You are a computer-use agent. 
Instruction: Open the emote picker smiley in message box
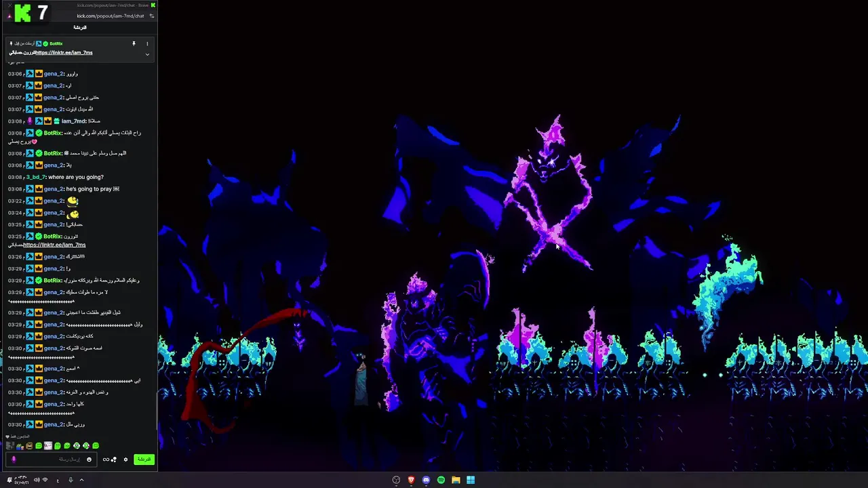(x=89, y=460)
